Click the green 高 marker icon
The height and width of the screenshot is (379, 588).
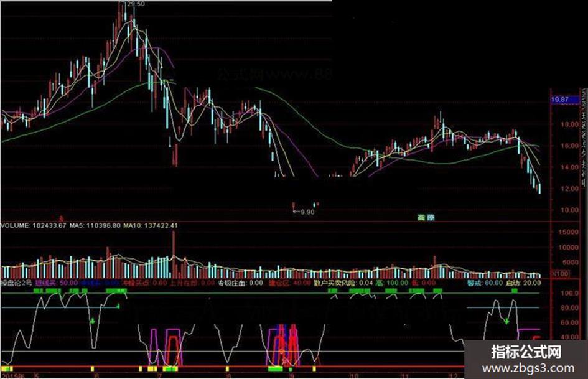click(421, 217)
